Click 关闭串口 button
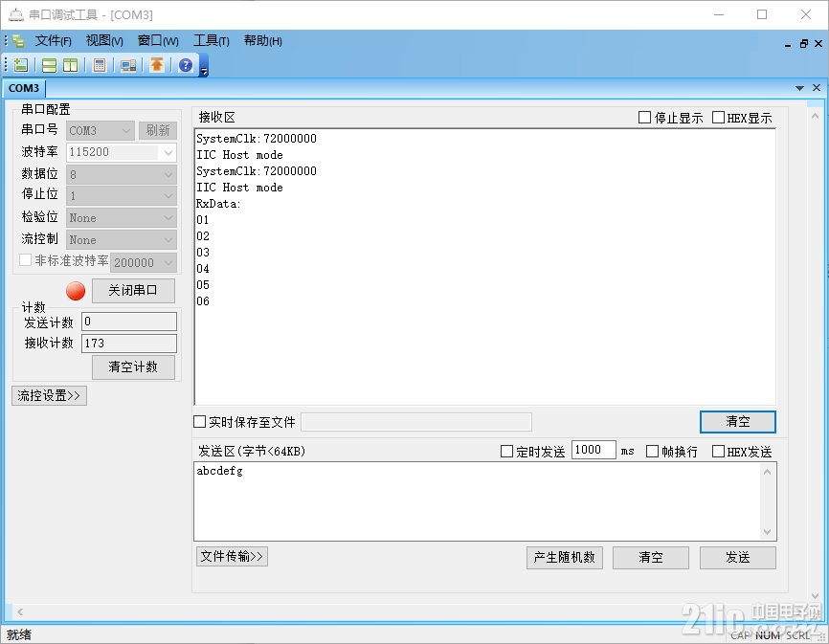The width and height of the screenshot is (829, 644). [133, 291]
